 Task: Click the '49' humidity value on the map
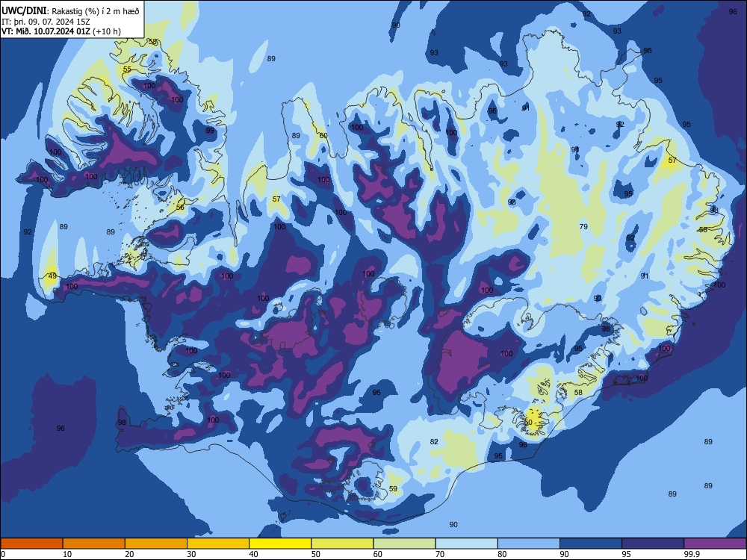(52, 276)
